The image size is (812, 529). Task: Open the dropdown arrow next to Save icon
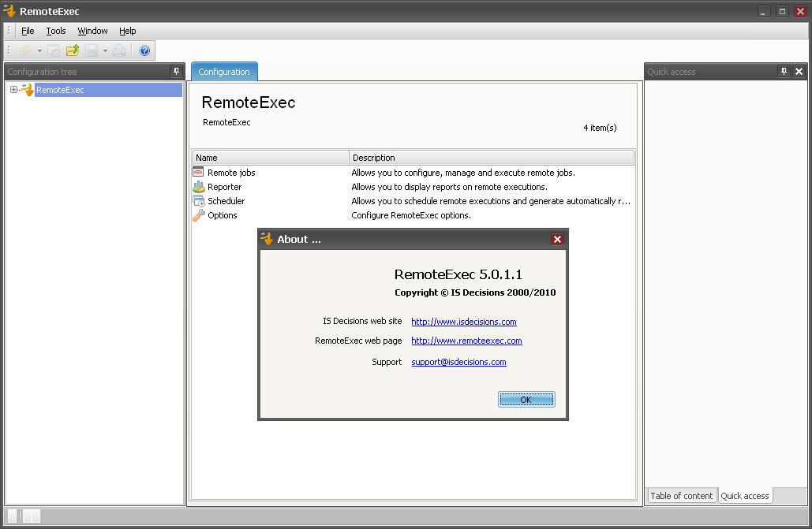click(x=105, y=50)
